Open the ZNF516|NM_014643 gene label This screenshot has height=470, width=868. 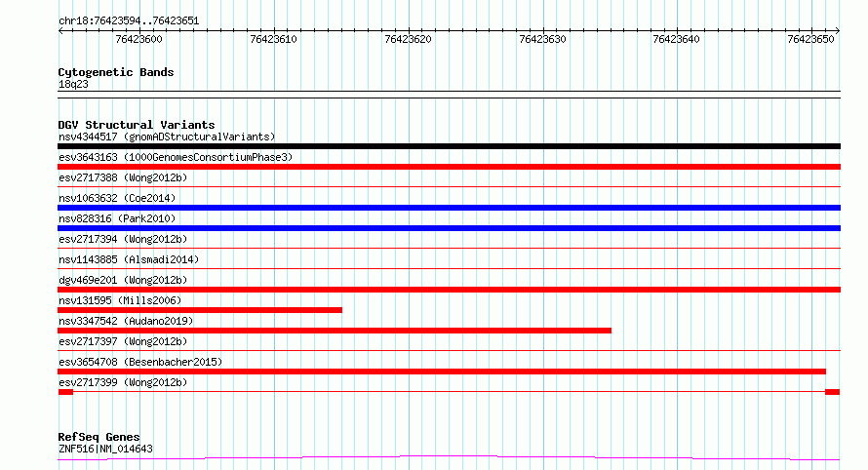[105, 449]
